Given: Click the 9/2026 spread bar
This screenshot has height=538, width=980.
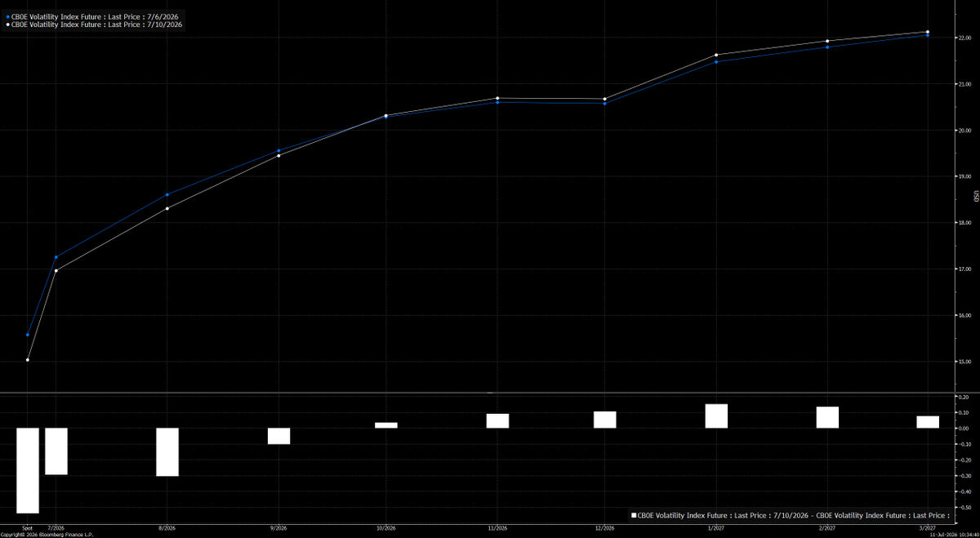Looking at the screenshot, I should (278, 436).
